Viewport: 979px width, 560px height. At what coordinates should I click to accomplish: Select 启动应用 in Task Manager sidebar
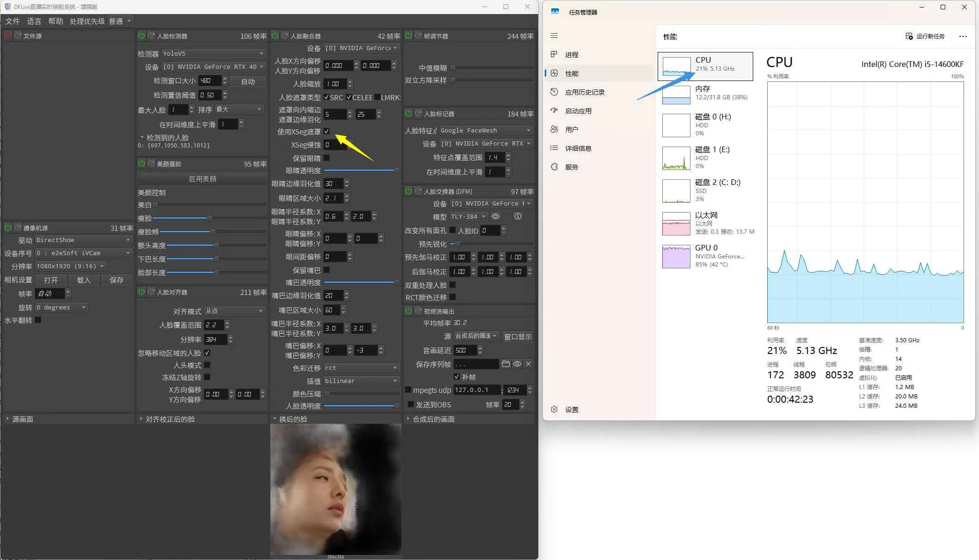pyautogui.click(x=578, y=111)
